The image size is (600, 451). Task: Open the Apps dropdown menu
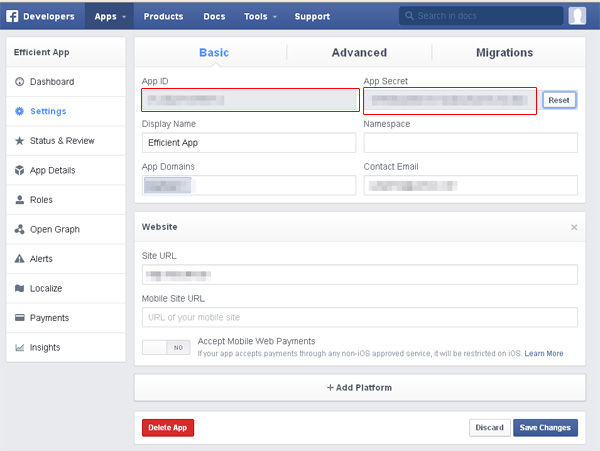pyautogui.click(x=109, y=16)
